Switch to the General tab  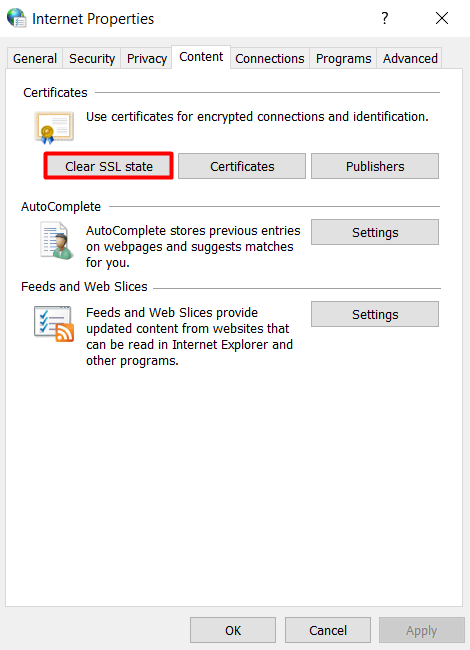point(35,58)
